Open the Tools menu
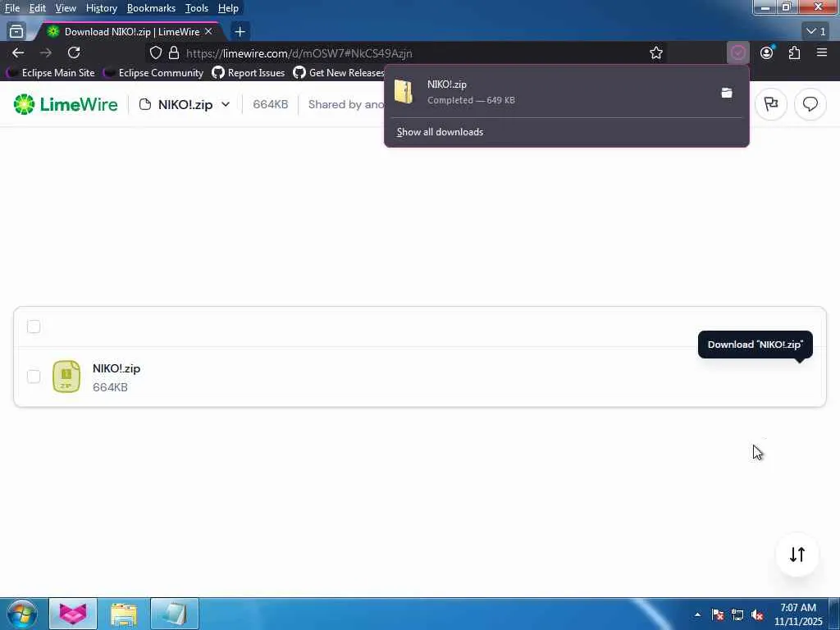Screen dimensions: 840x630 click(197, 8)
